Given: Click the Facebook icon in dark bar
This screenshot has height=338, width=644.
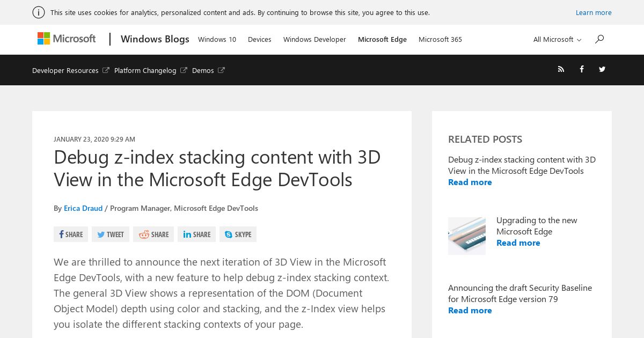Looking at the screenshot, I should [x=581, y=69].
